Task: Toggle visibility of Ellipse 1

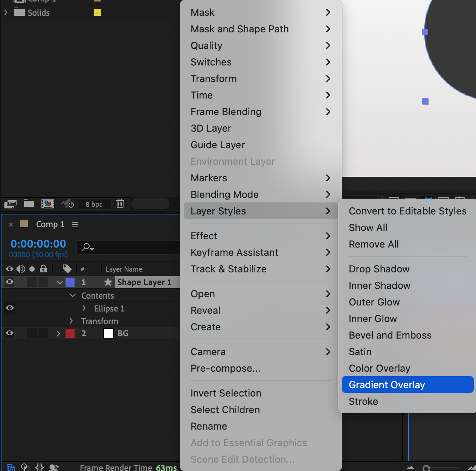Action: [x=10, y=308]
